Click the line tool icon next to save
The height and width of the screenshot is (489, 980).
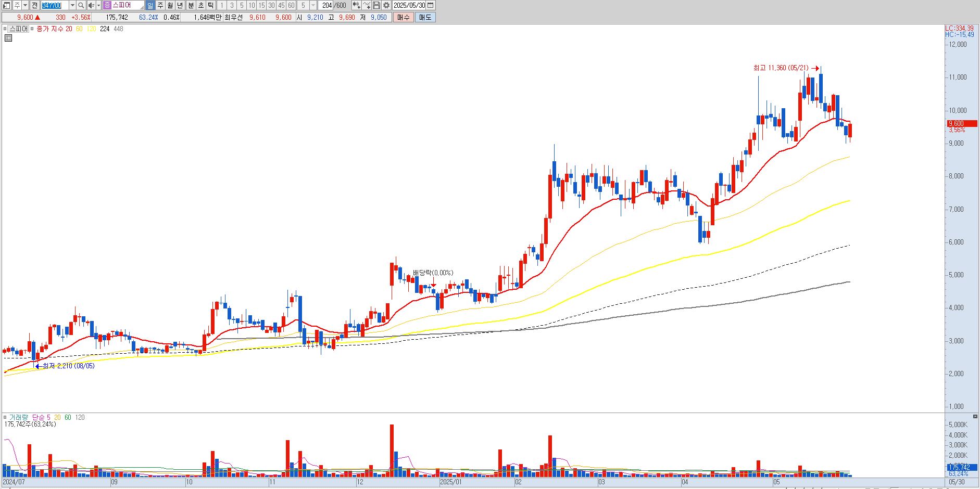coord(367,5)
